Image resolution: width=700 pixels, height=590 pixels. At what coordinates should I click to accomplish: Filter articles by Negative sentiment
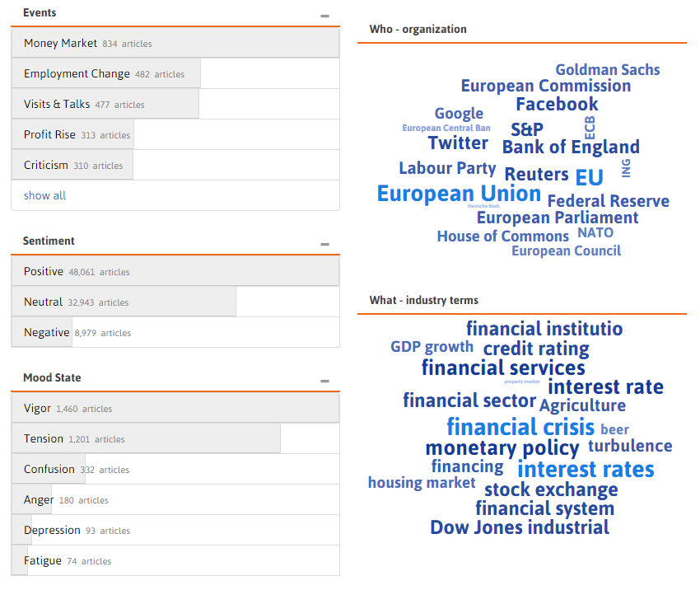pos(175,332)
